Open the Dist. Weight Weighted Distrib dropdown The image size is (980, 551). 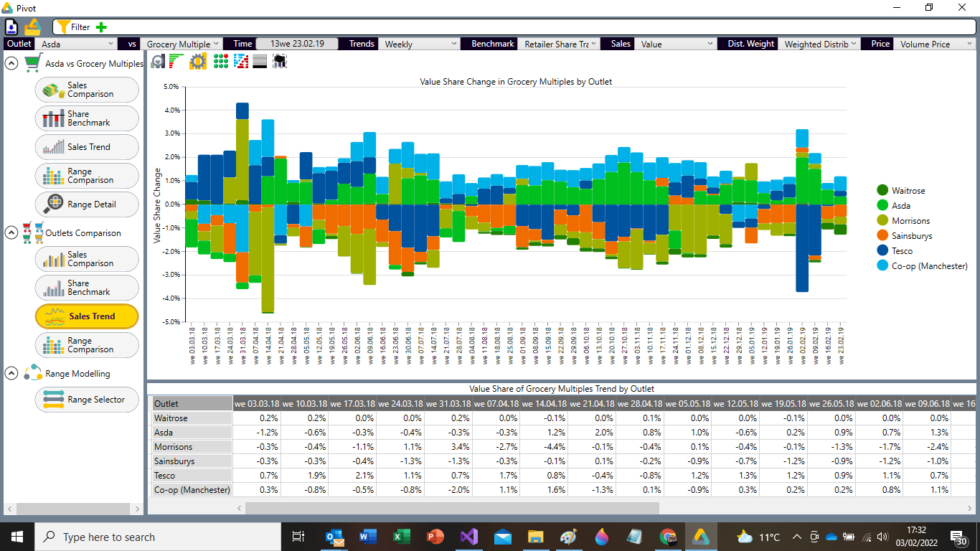coord(819,44)
